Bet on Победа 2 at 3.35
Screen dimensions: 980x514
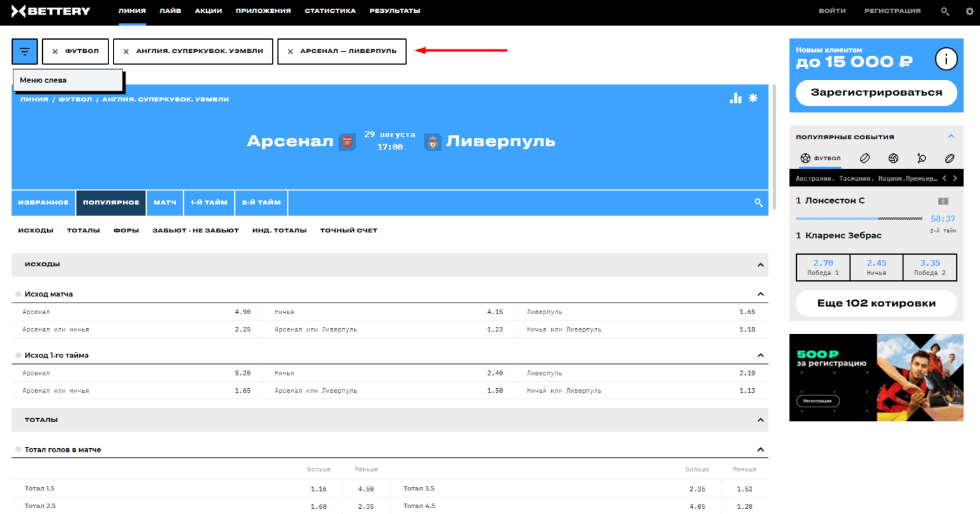point(930,268)
